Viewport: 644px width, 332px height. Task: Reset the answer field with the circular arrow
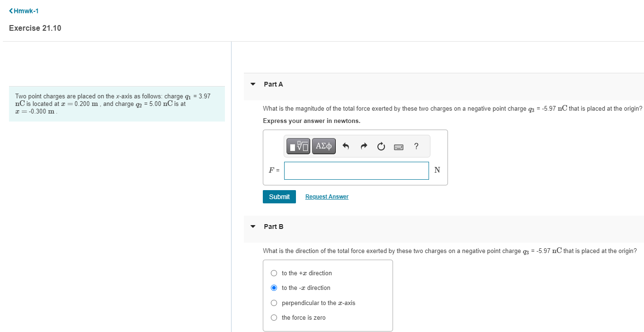point(381,146)
